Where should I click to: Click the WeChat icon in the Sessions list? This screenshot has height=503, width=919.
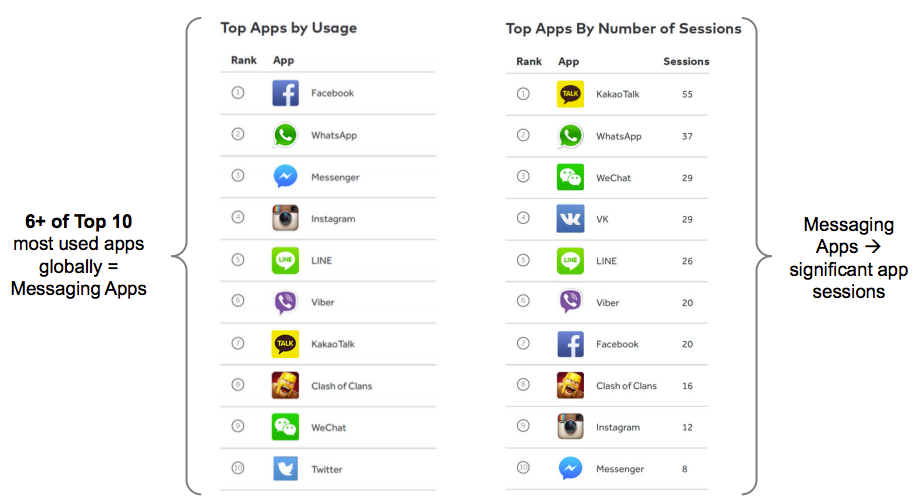pyautogui.click(x=570, y=178)
